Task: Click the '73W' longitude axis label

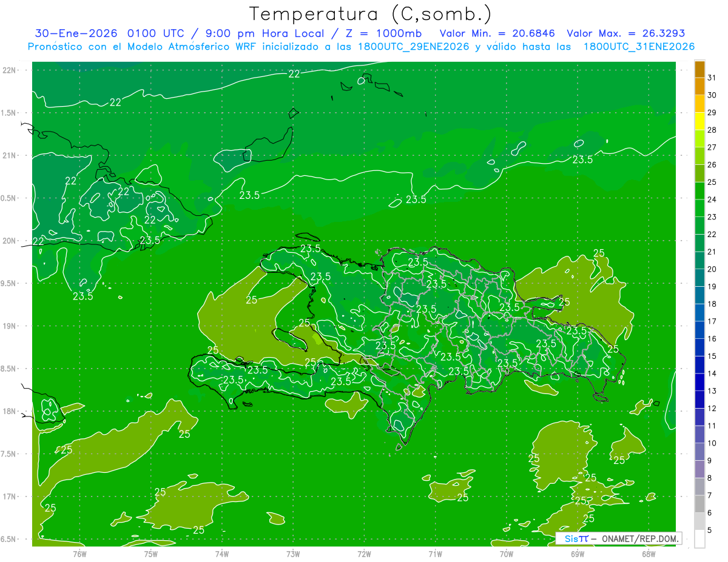Action: [x=293, y=554]
